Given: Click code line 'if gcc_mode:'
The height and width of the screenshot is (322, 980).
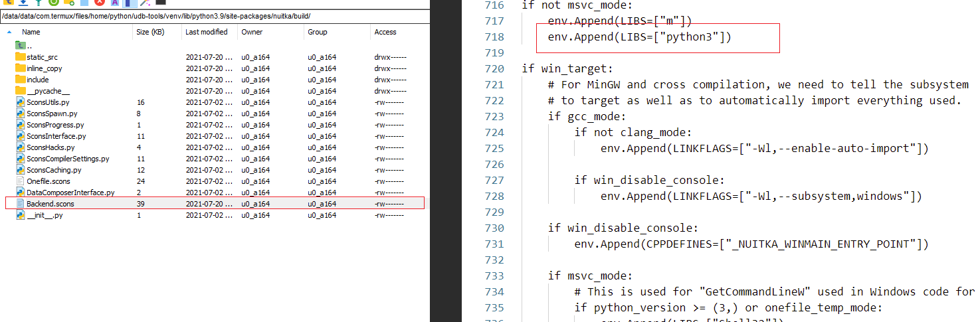Looking at the screenshot, I should click(587, 117).
